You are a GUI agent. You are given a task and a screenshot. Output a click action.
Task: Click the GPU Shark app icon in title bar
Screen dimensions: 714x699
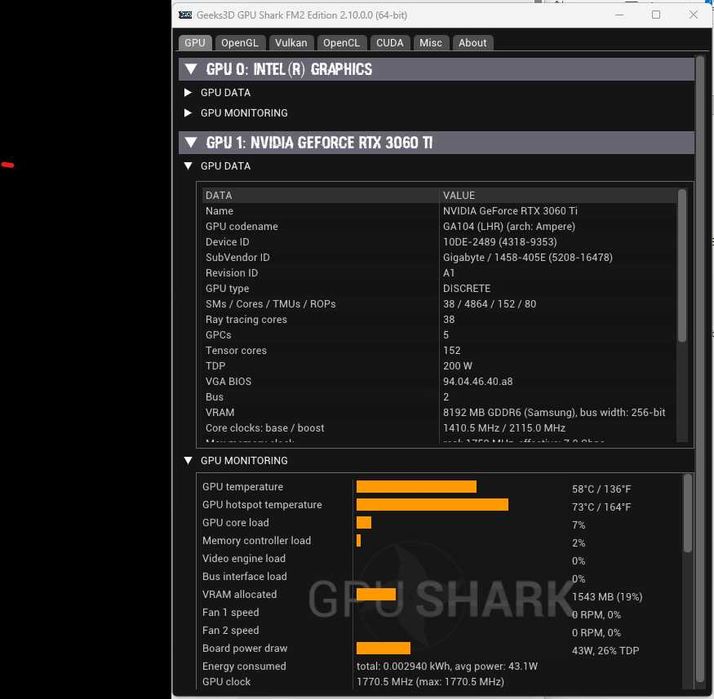(185, 15)
